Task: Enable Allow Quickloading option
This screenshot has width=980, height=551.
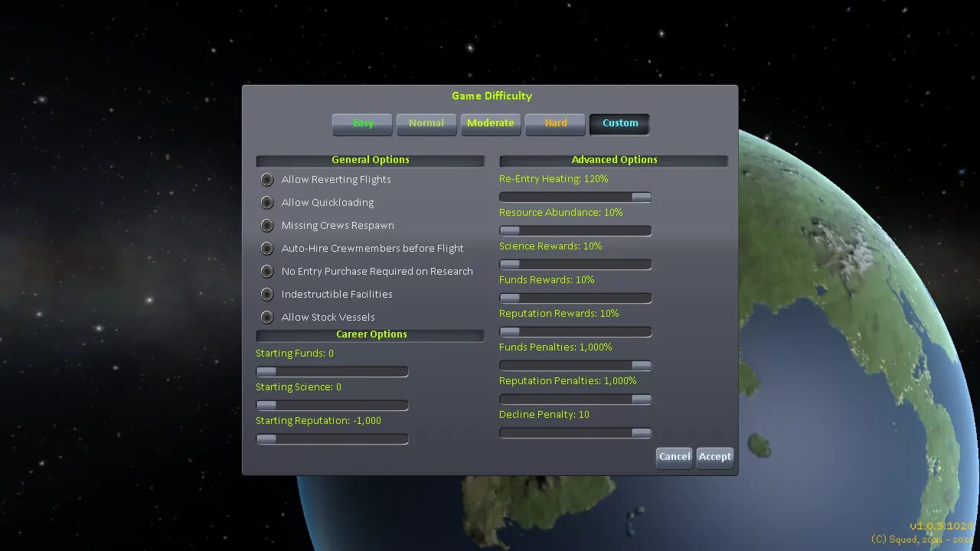Action: coord(266,203)
